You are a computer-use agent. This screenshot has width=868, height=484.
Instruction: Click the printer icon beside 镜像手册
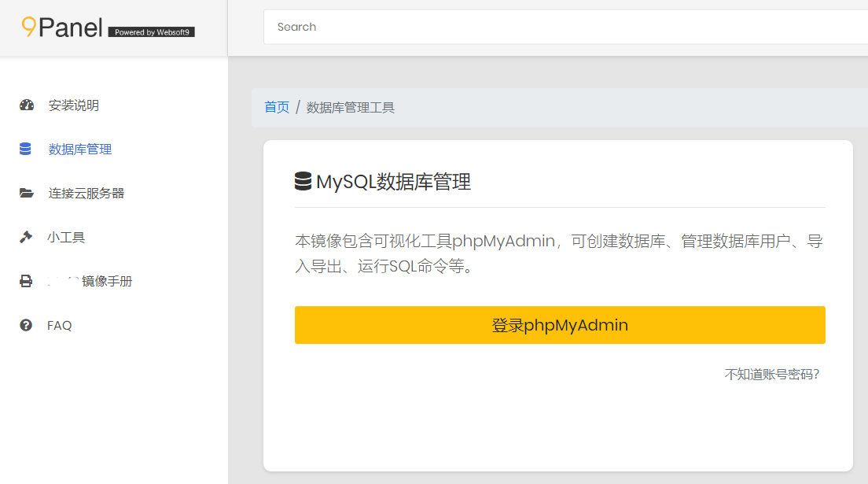26,281
